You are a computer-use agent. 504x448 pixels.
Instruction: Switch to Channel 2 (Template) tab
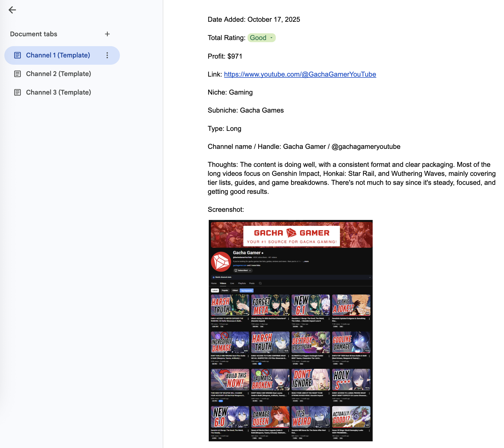pyautogui.click(x=58, y=74)
